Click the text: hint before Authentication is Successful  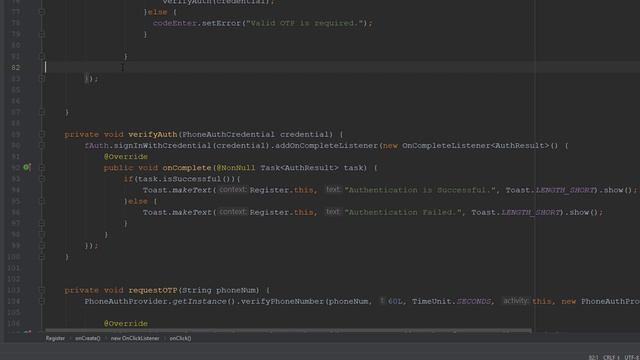pyautogui.click(x=333, y=189)
